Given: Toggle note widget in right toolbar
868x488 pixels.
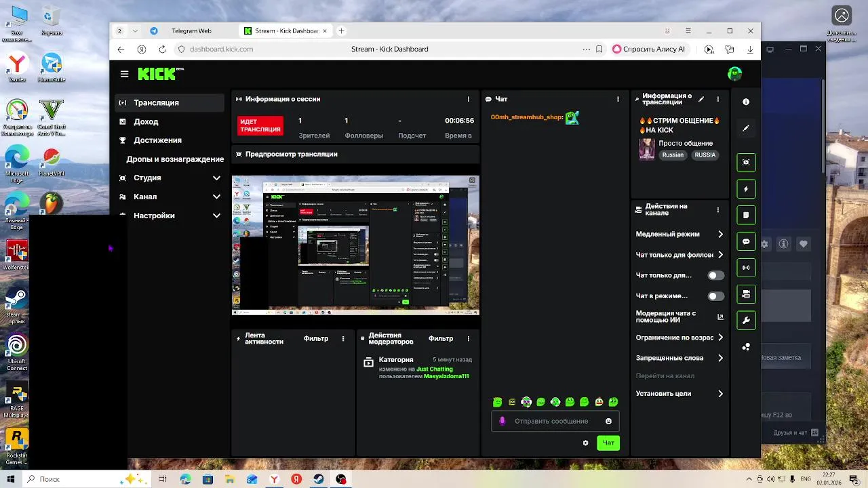Looking at the screenshot, I should click(746, 215).
